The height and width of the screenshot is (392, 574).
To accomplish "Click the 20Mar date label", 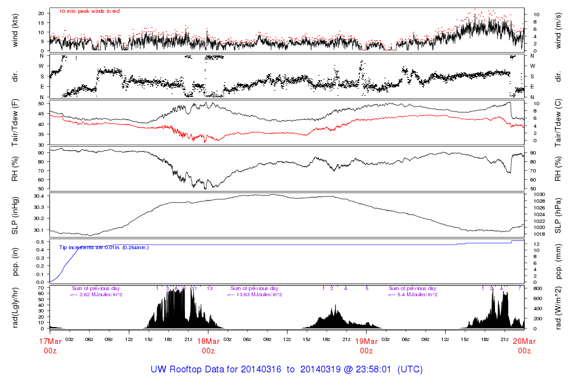I will tap(524, 342).
